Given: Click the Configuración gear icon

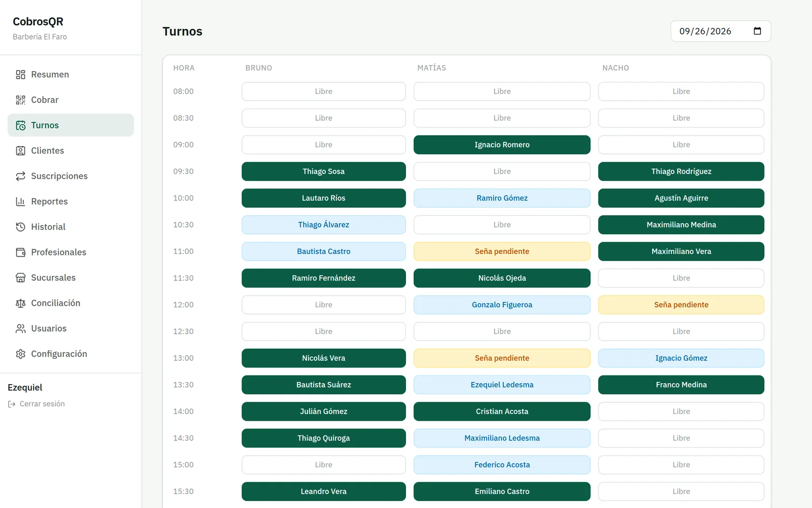Looking at the screenshot, I should click(x=20, y=354).
